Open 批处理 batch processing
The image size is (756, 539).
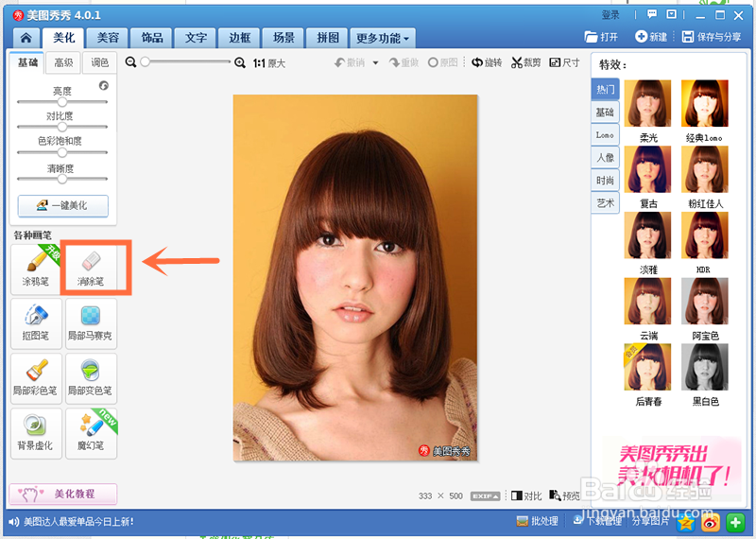tap(537, 521)
